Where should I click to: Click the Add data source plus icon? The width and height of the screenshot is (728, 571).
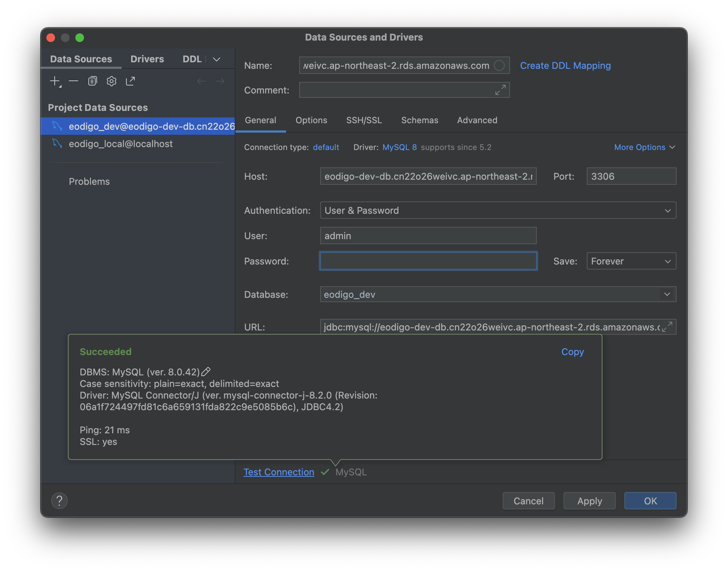coord(55,81)
